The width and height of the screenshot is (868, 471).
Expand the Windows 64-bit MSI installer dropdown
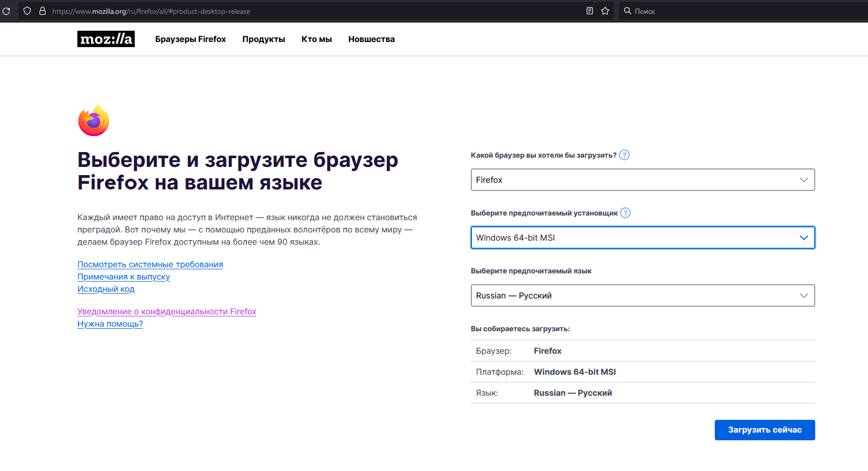[643, 238]
